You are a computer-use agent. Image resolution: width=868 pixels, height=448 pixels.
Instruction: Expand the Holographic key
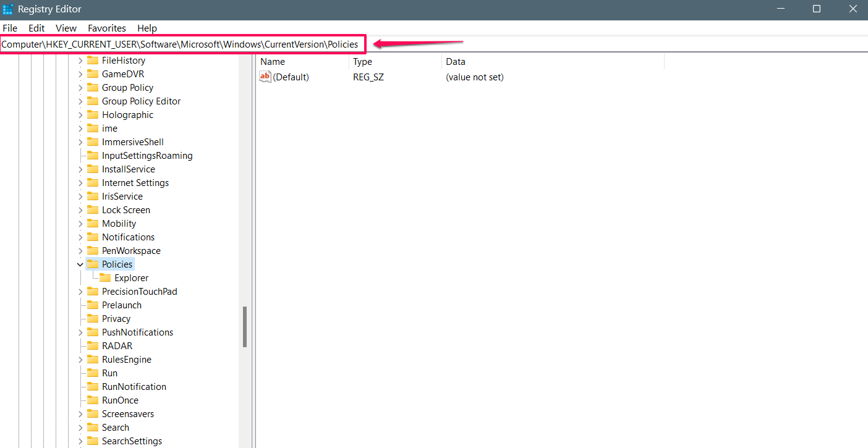(x=80, y=115)
